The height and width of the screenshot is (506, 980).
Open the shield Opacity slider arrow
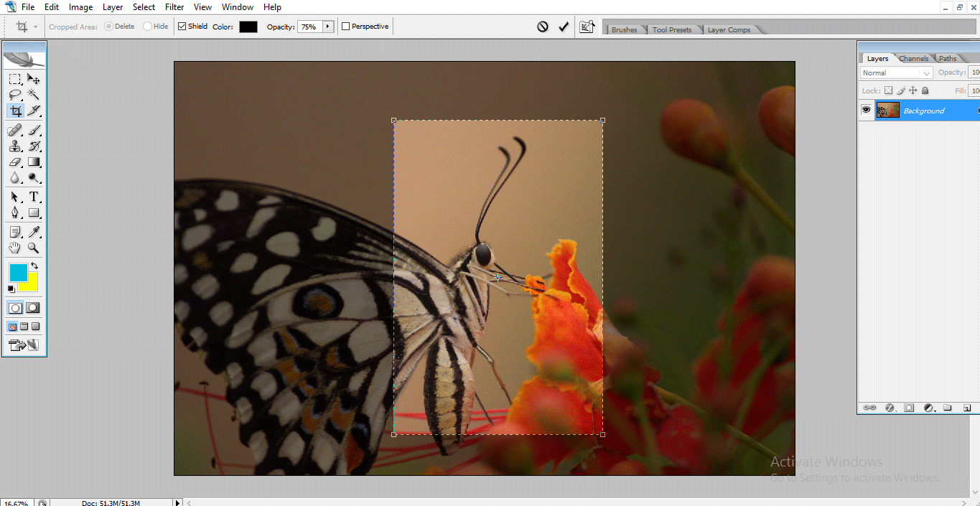click(328, 27)
